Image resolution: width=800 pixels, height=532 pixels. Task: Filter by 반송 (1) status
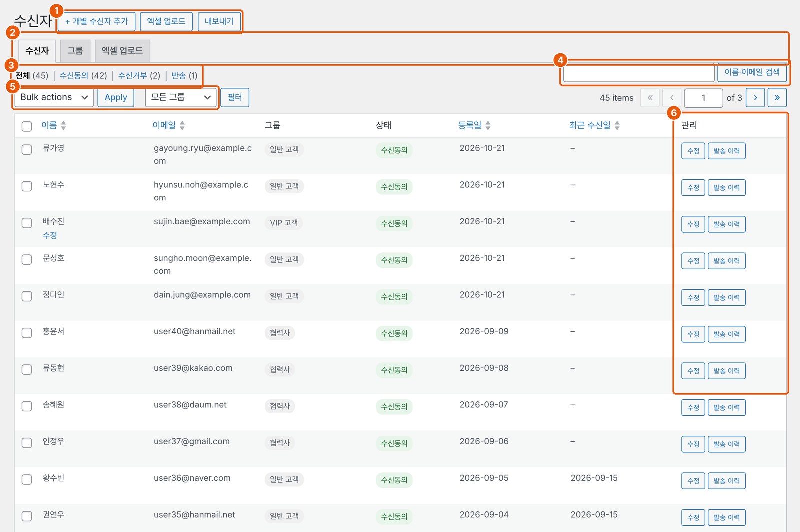[x=184, y=75]
